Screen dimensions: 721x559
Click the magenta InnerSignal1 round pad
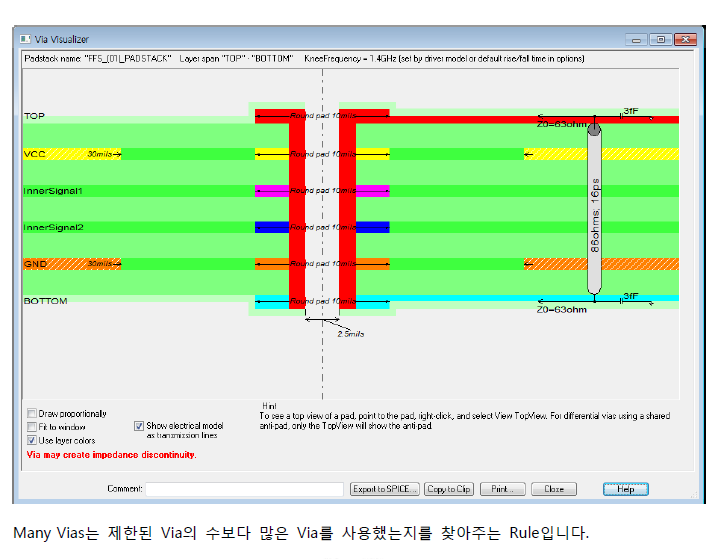coord(272,190)
